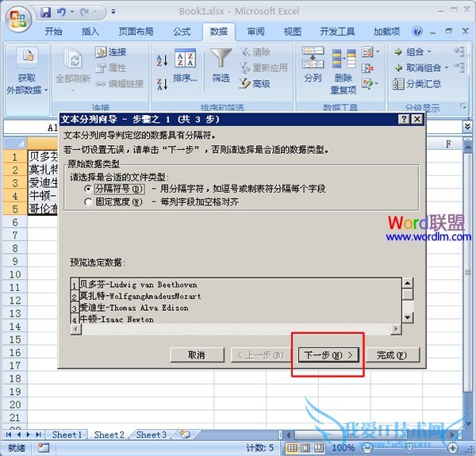
Task: Expand the formula bar chevron
Action: click(467, 125)
